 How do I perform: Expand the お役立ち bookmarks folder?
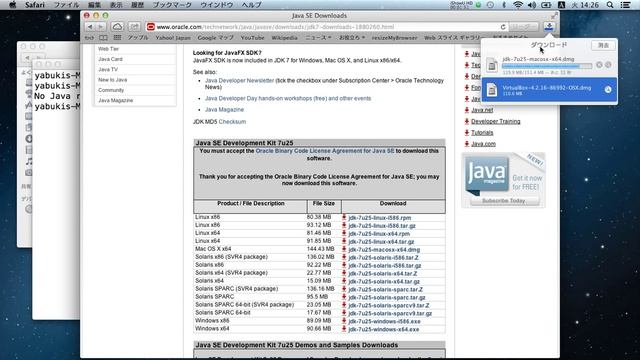coord(351,38)
